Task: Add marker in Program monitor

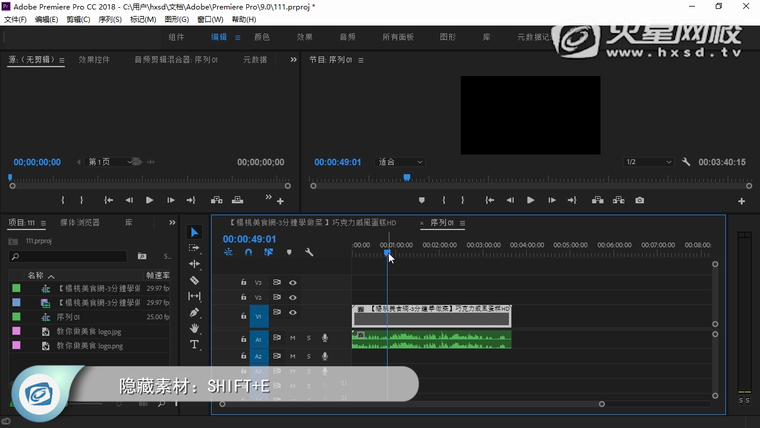Action: [421, 200]
